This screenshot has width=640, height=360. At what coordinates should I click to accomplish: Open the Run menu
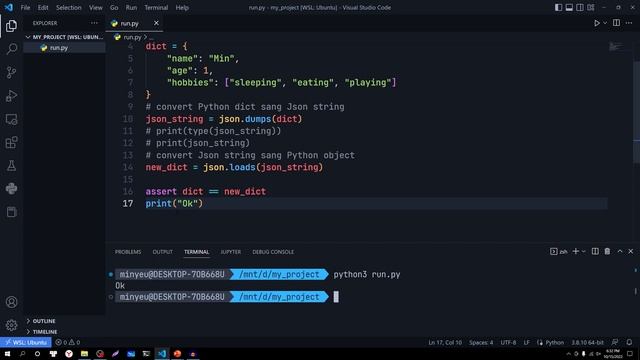[x=131, y=7]
